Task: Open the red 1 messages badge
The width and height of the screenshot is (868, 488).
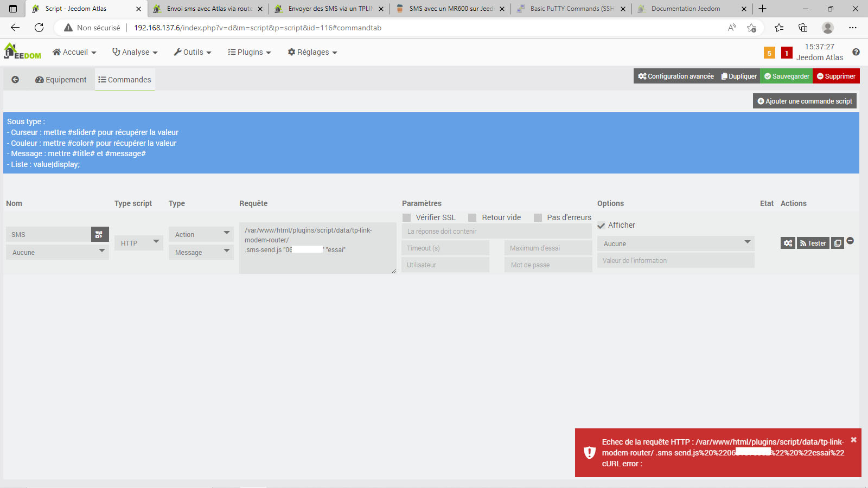Action: tap(787, 53)
